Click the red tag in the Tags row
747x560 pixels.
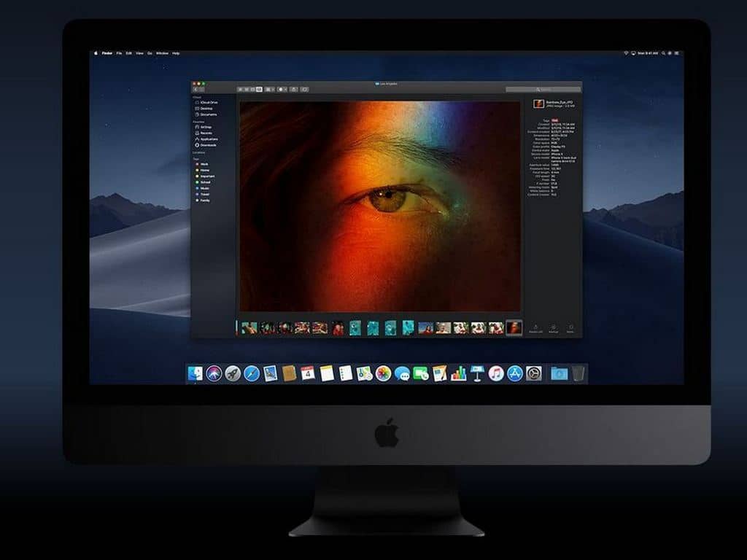(x=555, y=120)
